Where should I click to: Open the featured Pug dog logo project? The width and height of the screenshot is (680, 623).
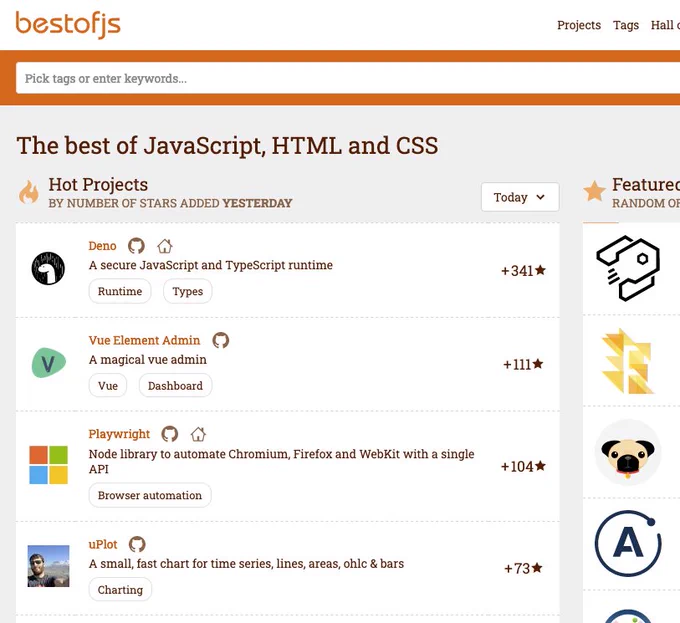click(x=628, y=453)
